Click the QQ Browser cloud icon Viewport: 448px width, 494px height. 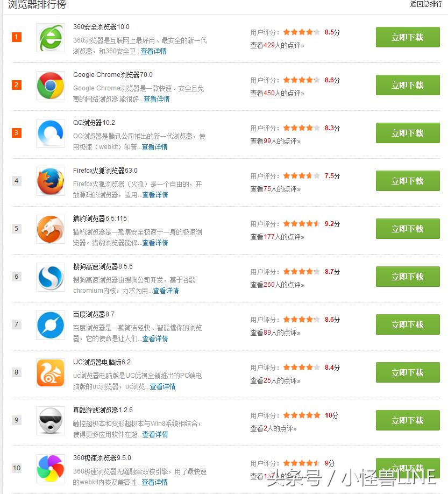point(51,133)
